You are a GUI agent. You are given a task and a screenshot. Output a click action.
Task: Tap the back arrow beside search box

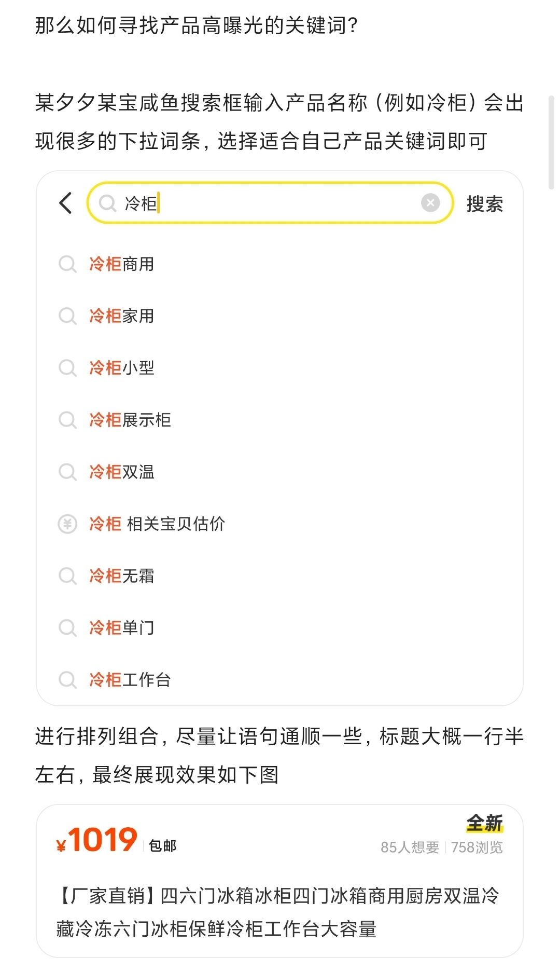click(65, 203)
